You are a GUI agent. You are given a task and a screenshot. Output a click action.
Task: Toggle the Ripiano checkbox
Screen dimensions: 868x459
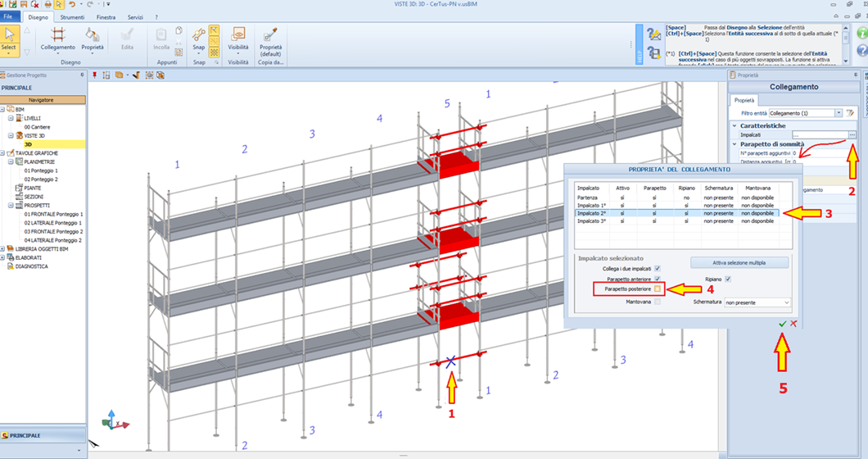coord(726,279)
